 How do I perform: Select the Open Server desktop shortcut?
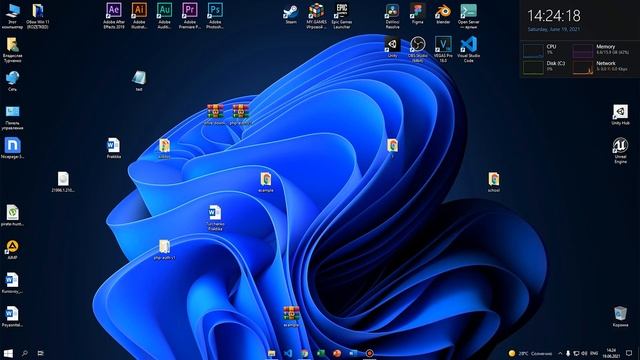(x=468, y=16)
